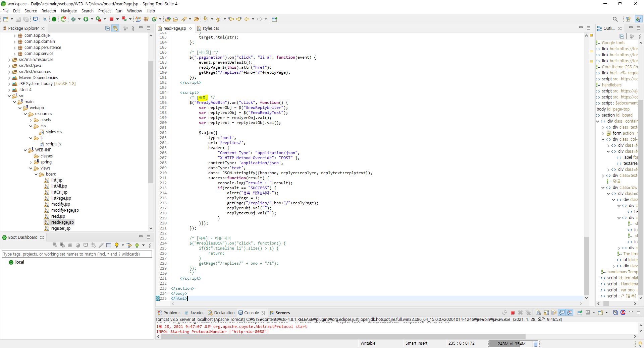Open the Project menu
This screenshot has width=644, height=348.
pyautogui.click(x=104, y=11)
